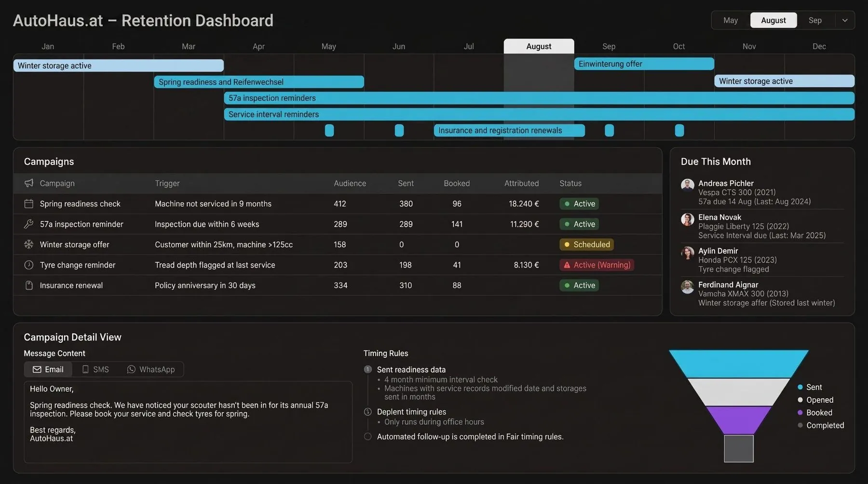Click 'Vespa CTS 300 (2021)' entry
The height and width of the screenshot is (484, 868).
pyautogui.click(x=737, y=192)
